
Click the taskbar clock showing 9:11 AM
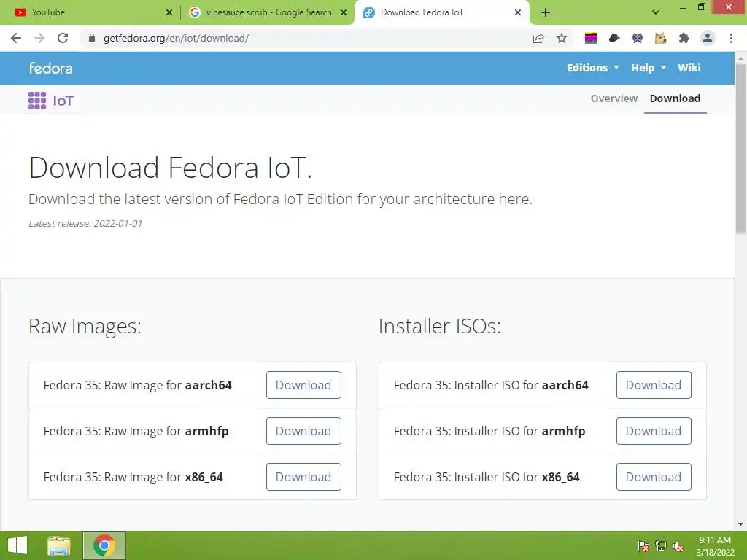(715, 546)
